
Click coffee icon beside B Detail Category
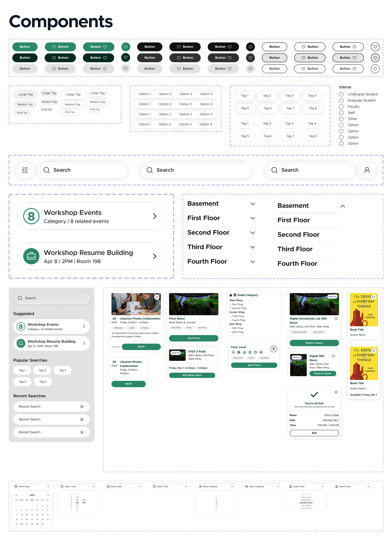231,295
